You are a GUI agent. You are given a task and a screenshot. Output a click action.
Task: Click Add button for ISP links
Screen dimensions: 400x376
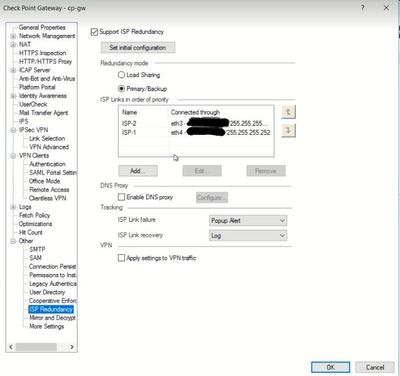138,171
